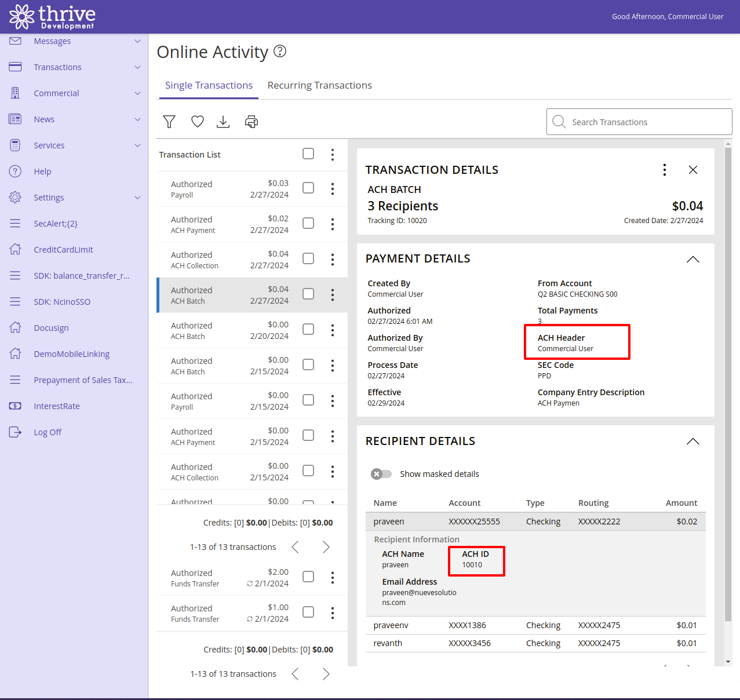Expand the Messages menu chevron
The height and width of the screenshot is (700, 740).
coord(138,41)
